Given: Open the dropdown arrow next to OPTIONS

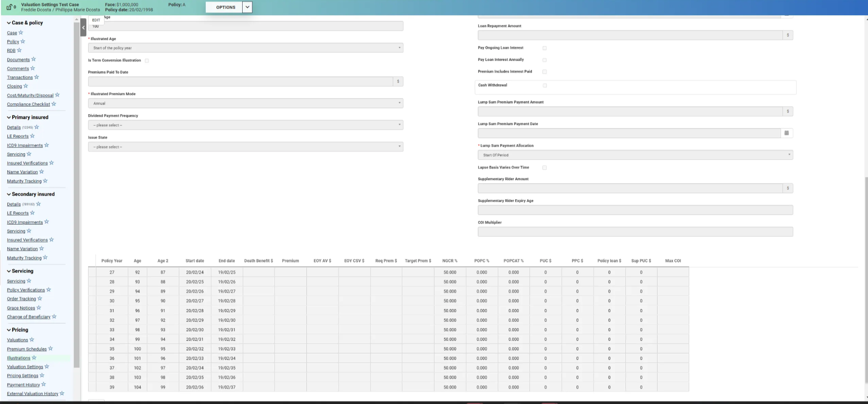Looking at the screenshot, I should click(x=247, y=7).
